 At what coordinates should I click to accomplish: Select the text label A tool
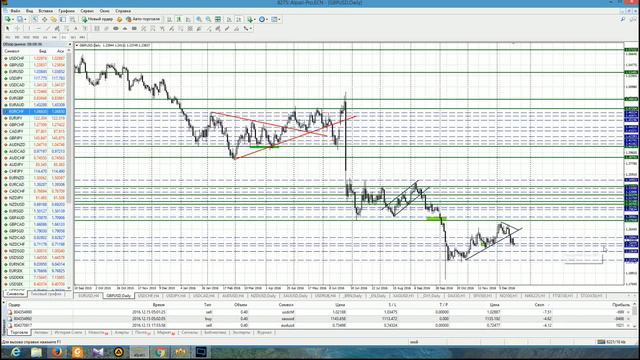pos(76,29)
